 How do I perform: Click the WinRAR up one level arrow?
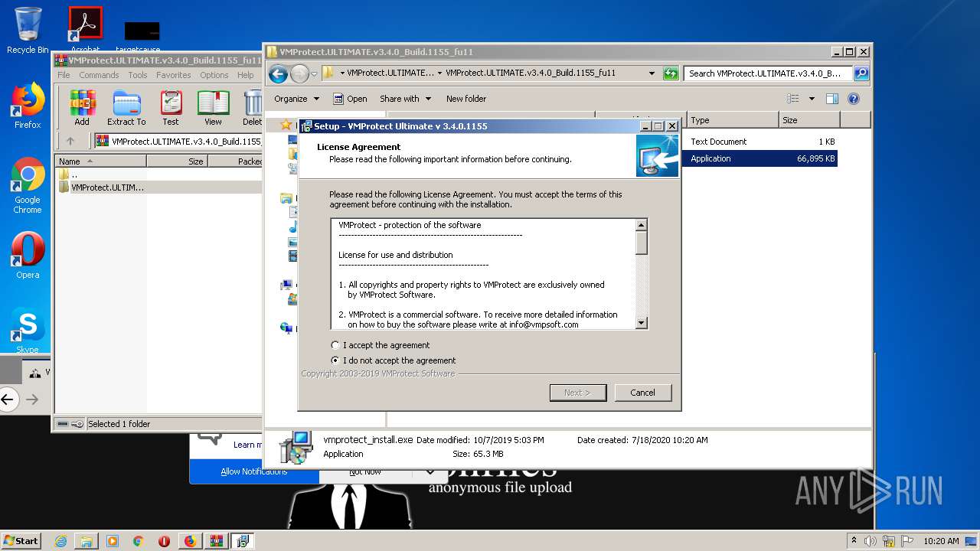click(x=70, y=141)
